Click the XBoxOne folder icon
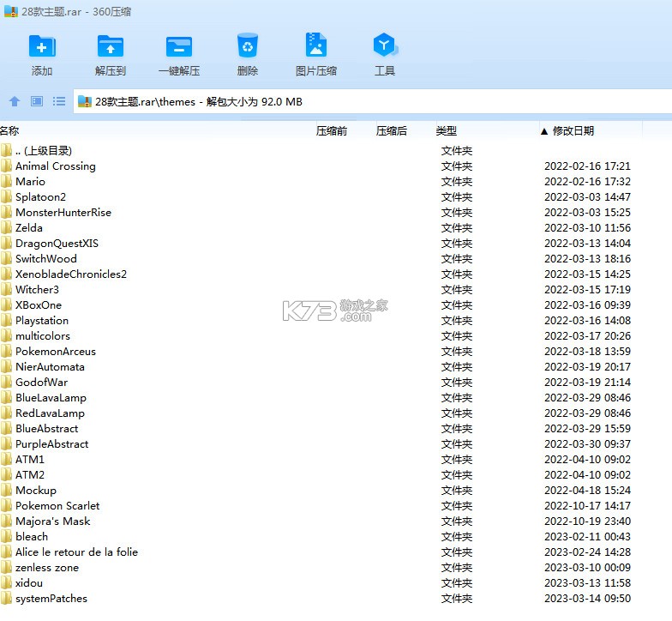The image size is (672, 621). click(x=7, y=305)
